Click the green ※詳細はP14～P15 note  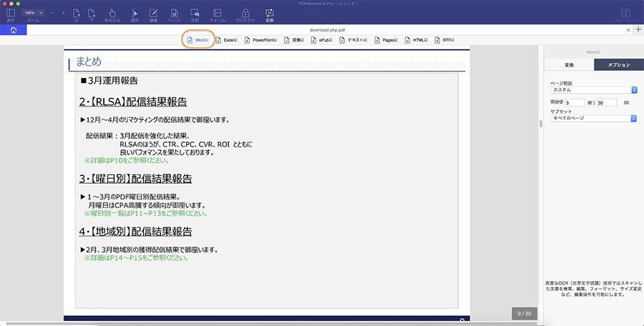point(137,258)
